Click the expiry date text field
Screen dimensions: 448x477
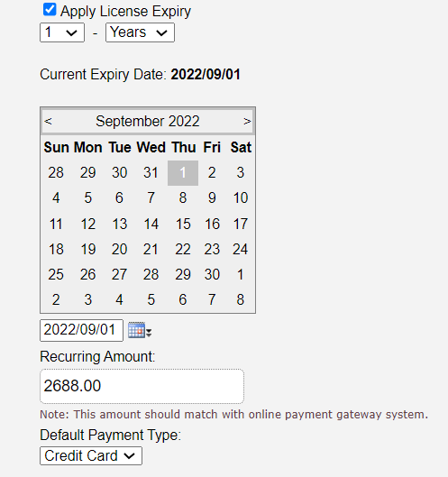click(81, 330)
